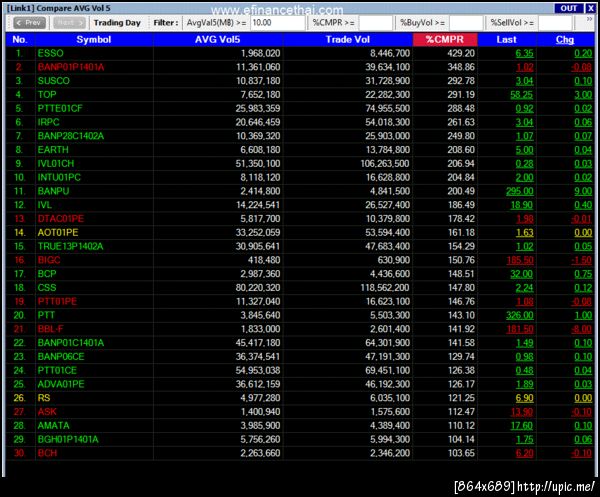Screen dimensions: 600x497
Task: Select the EARTH symbol
Action: point(53,150)
